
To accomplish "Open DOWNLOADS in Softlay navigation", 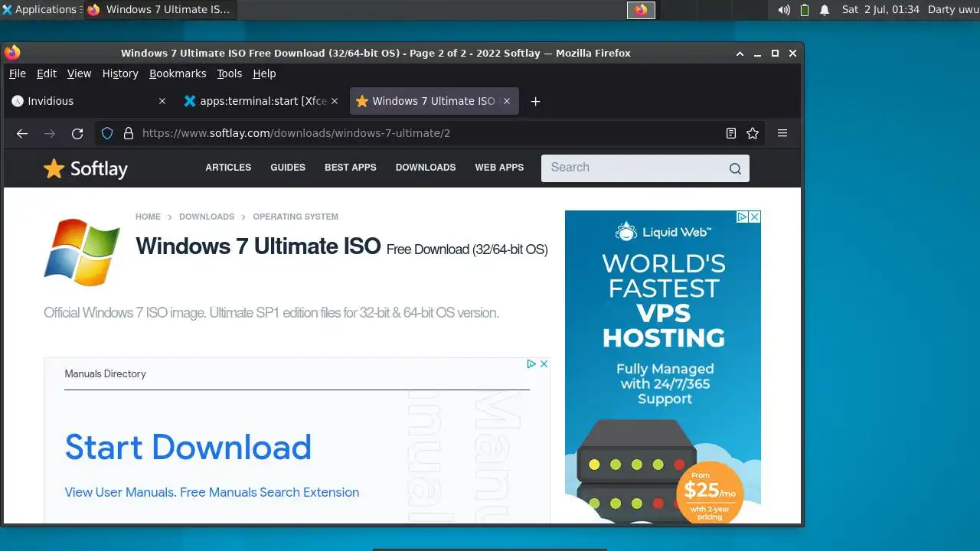I will tap(426, 168).
